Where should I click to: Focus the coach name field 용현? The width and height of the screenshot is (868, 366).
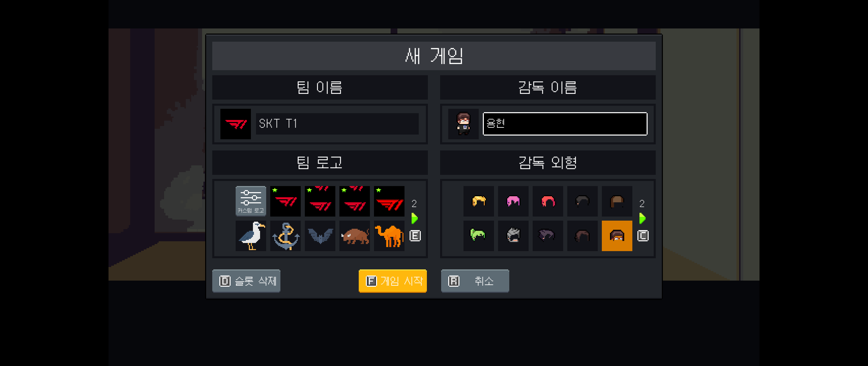(x=565, y=124)
